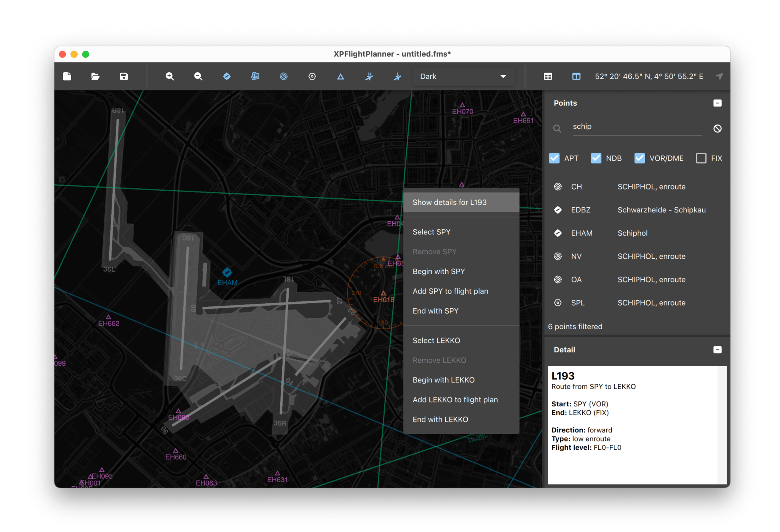Toggle high altitude airways layer

(369, 76)
